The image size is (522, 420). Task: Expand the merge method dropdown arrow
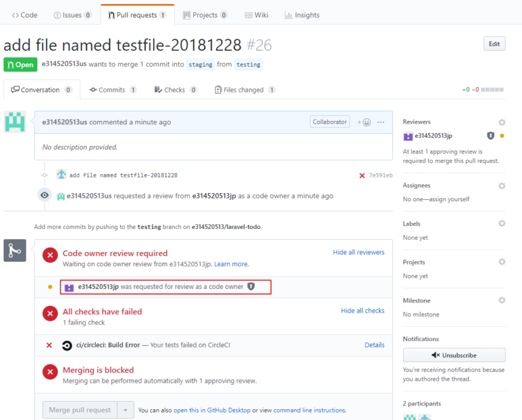(x=126, y=410)
